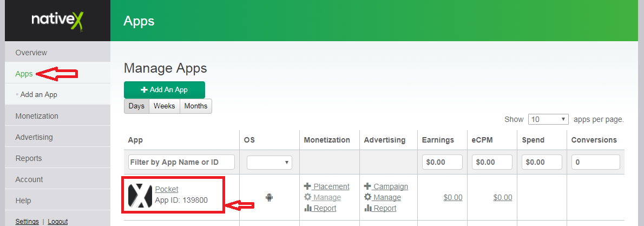Switch to Months view

point(195,106)
